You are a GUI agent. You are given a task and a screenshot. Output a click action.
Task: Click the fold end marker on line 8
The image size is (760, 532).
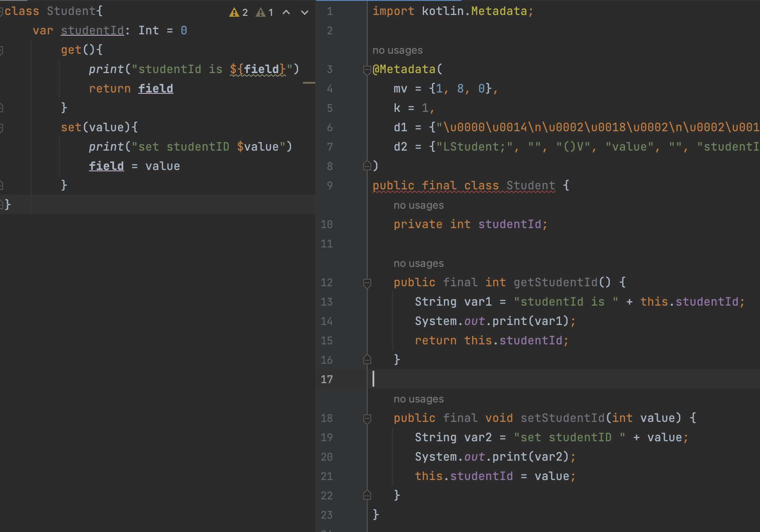[x=367, y=166]
